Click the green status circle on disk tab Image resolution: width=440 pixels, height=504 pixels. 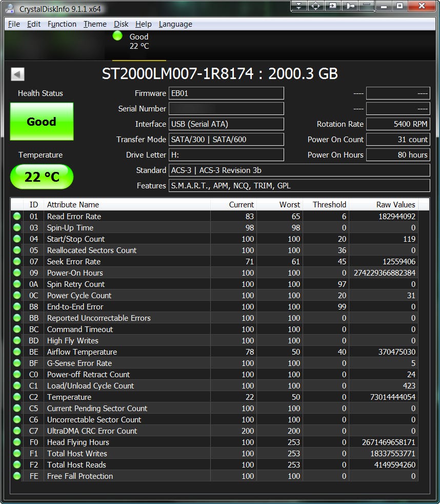(117, 36)
